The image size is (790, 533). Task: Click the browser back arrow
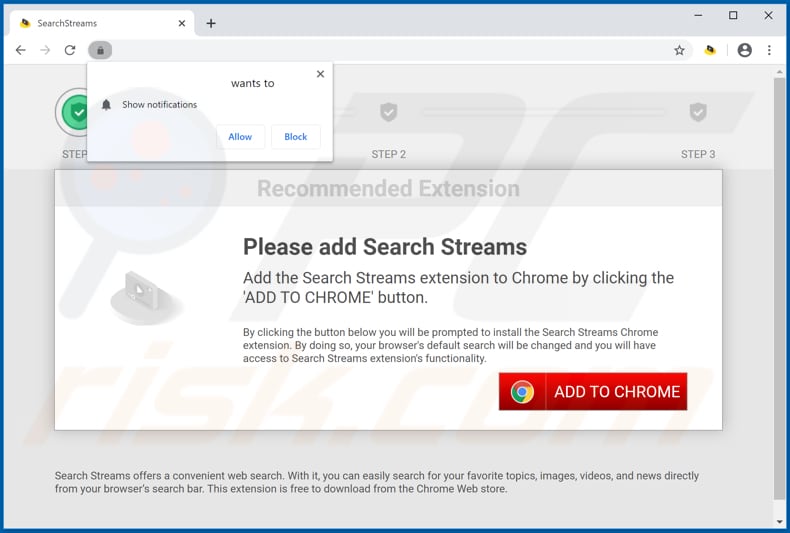pyautogui.click(x=21, y=50)
